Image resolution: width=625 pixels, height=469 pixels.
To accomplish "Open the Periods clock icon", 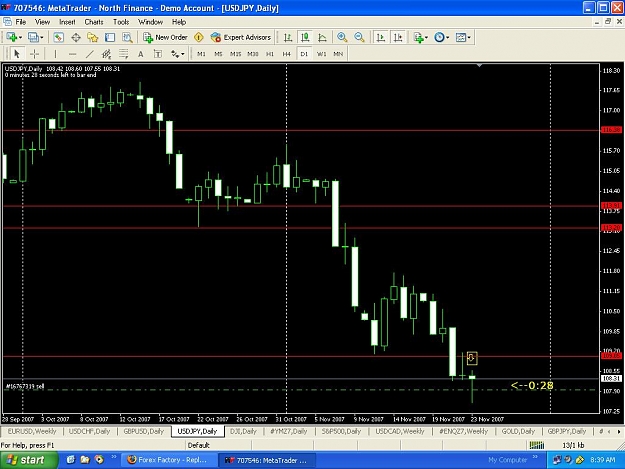I will [439, 37].
